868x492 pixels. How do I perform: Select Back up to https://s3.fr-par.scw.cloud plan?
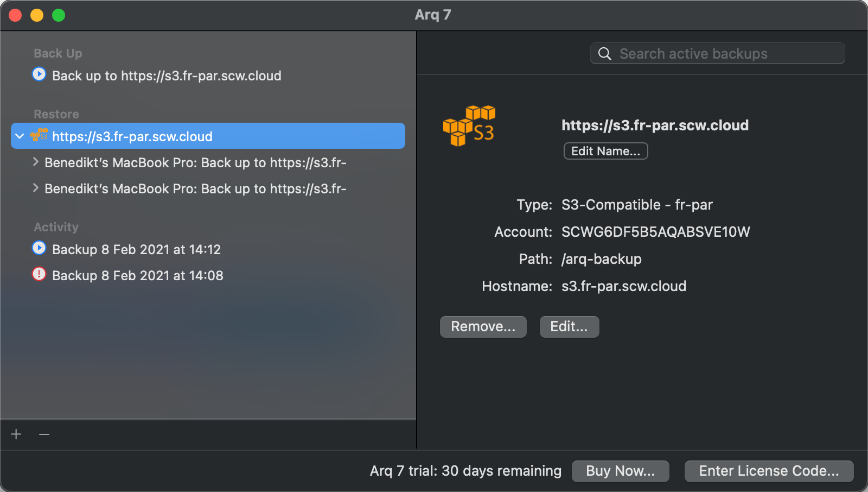coord(167,76)
